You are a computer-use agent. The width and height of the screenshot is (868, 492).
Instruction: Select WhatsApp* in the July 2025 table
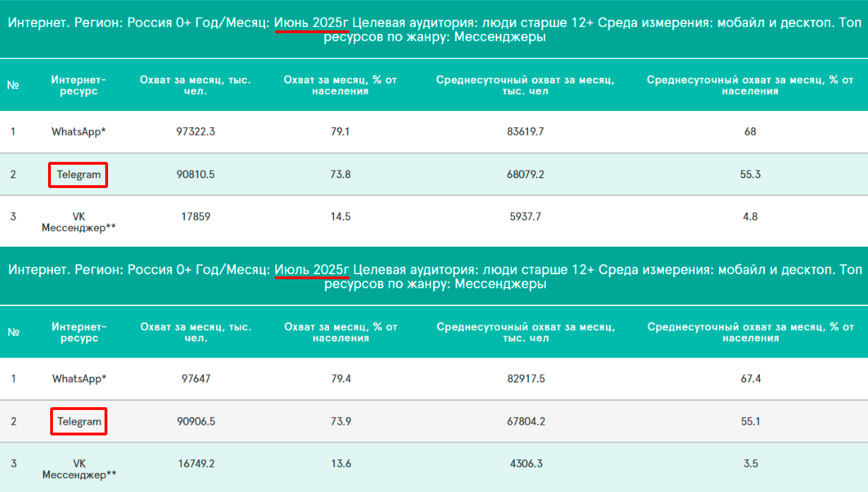point(79,379)
